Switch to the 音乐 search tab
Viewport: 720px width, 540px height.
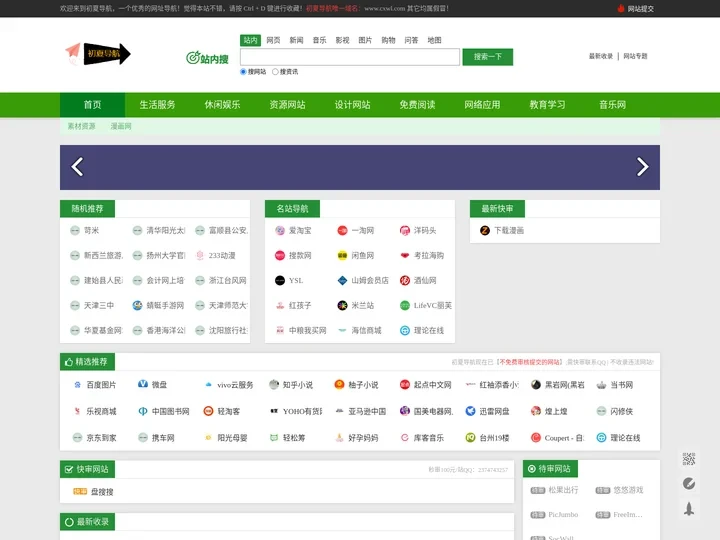pyautogui.click(x=319, y=40)
